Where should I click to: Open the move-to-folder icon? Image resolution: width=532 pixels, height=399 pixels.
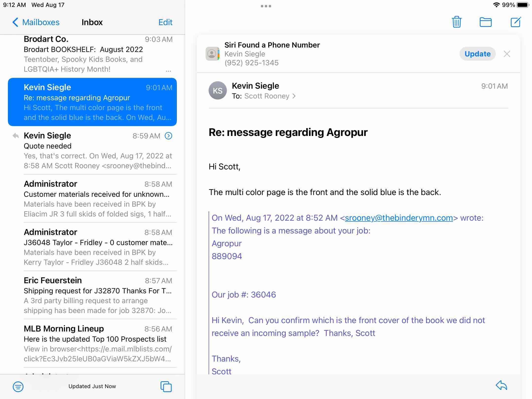(485, 22)
